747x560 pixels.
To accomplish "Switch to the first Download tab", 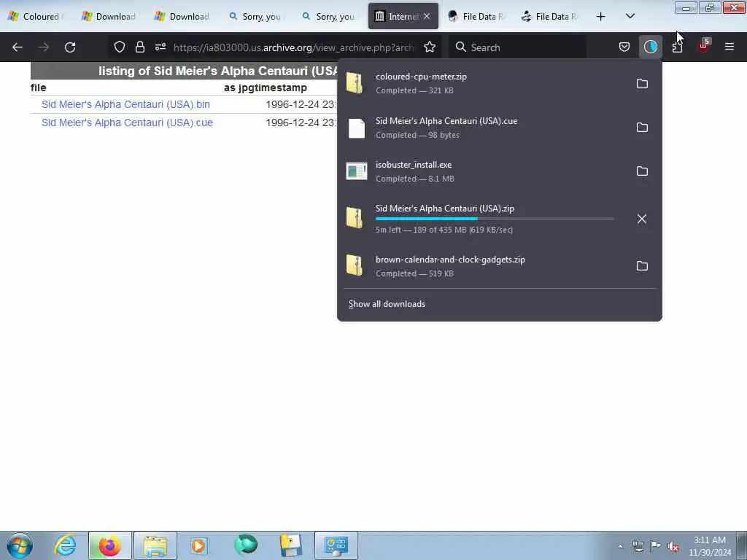I will (x=109, y=17).
